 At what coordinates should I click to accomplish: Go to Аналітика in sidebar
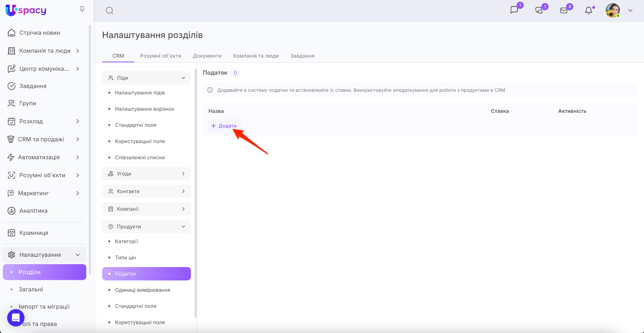[33, 211]
